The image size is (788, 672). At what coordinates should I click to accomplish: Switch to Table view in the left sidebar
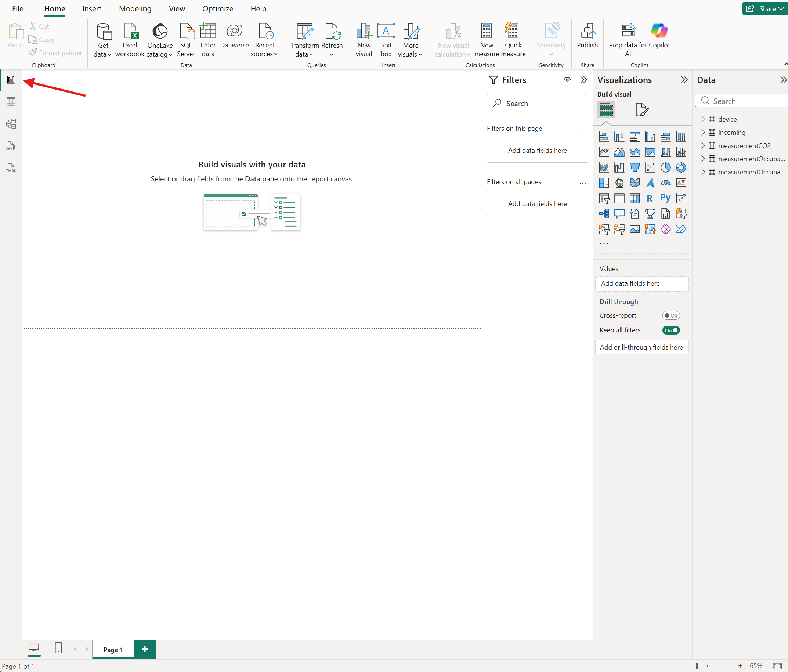(11, 101)
